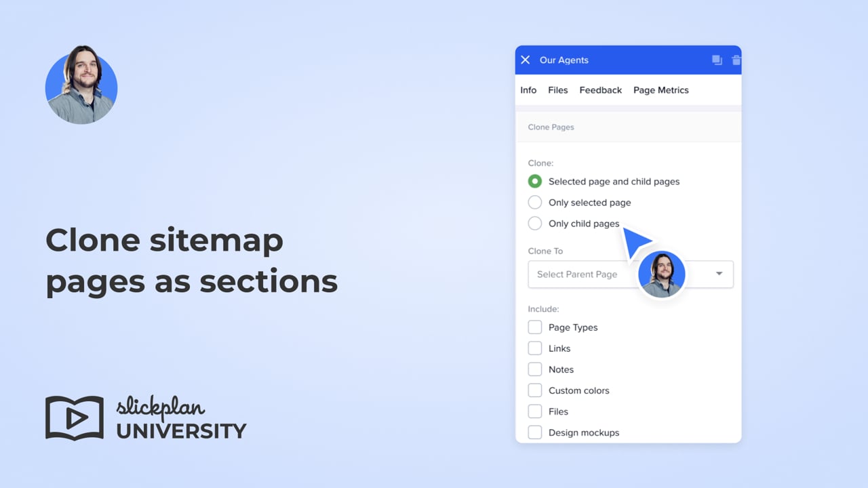868x488 pixels.
Task: Check the Notes option
Action: tap(535, 369)
